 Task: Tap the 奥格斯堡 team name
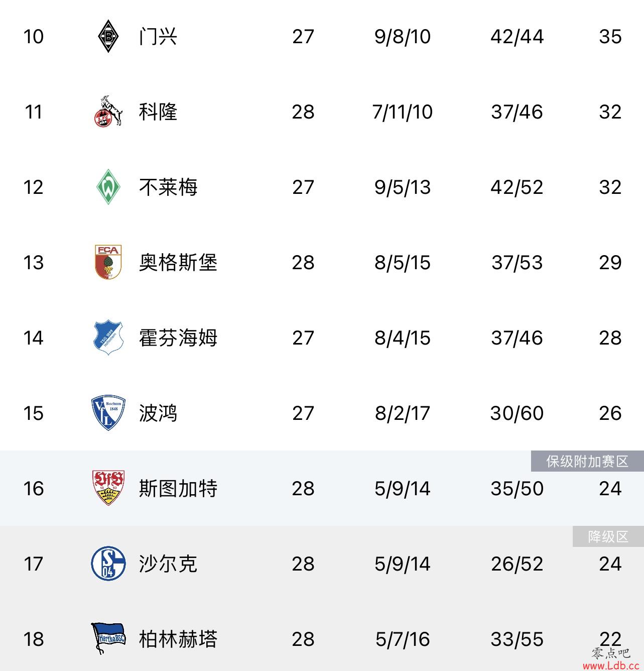178,262
